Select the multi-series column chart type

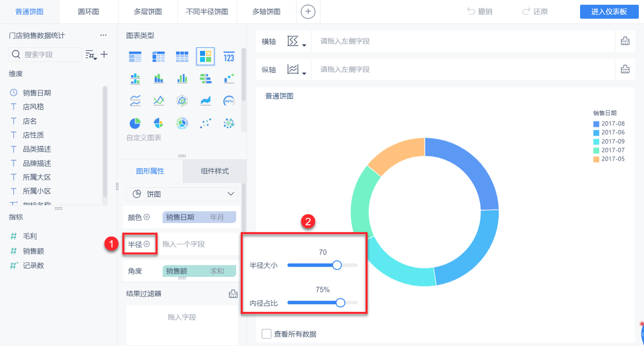182,78
